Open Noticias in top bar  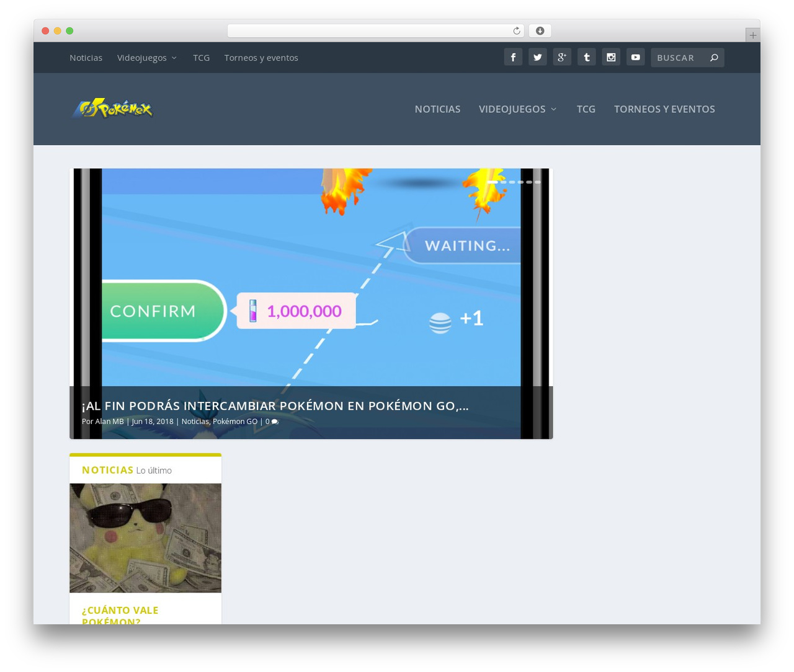tap(86, 58)
